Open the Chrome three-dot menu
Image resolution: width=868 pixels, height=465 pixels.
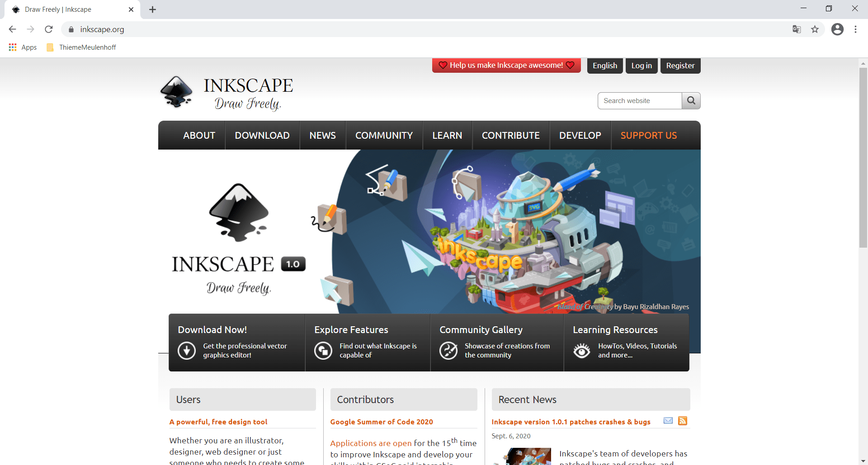pyautogui.click(x=855, y=29)
